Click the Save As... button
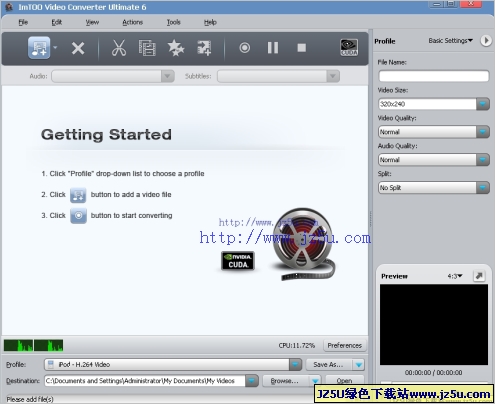This screenshot has width=495, height=404. [329, 365]
